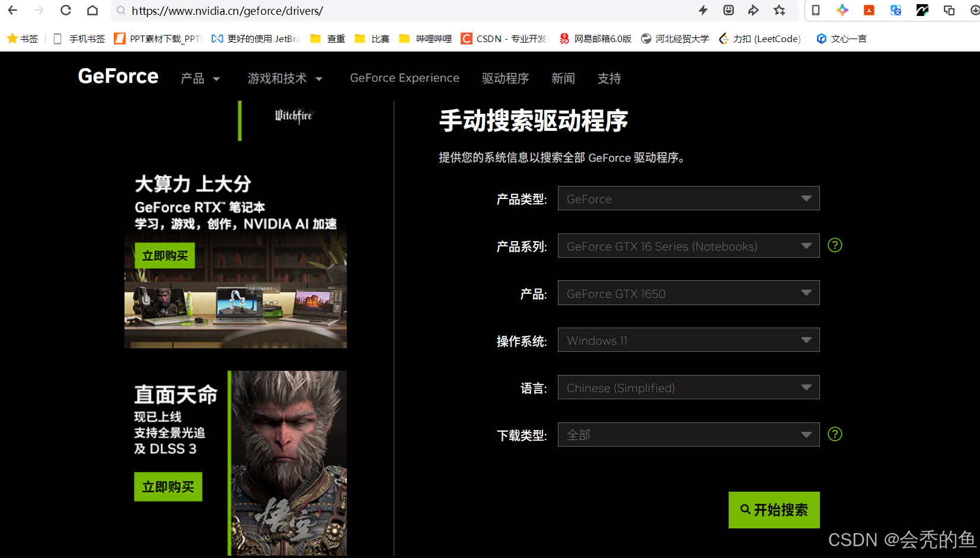
Task: Click 立即购买 on 直面天命 ad
Action: [168, 487]
